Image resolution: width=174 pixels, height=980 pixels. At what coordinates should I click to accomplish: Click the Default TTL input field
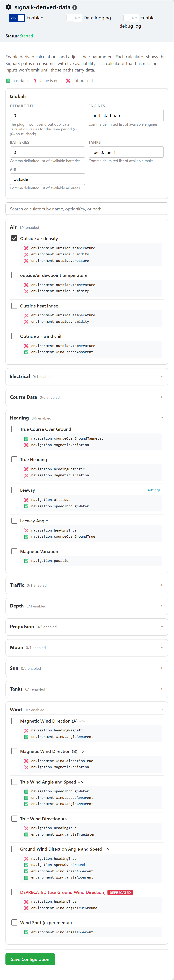[x=47, y=116]
